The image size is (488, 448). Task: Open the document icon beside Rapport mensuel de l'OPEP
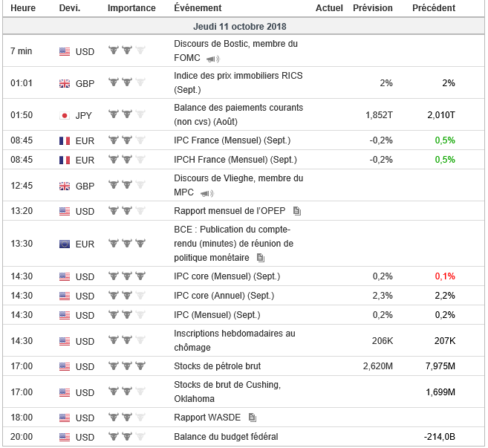(x=296, y=211)
